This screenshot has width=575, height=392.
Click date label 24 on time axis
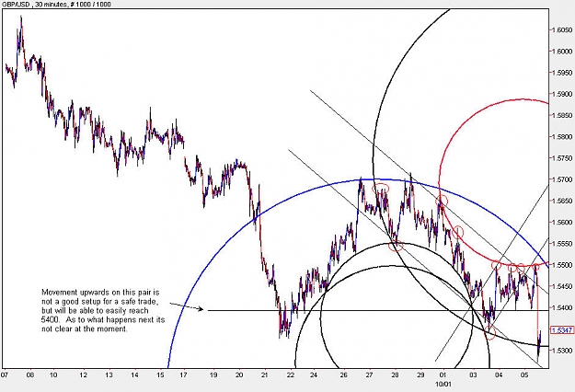[x=314, y=375]
